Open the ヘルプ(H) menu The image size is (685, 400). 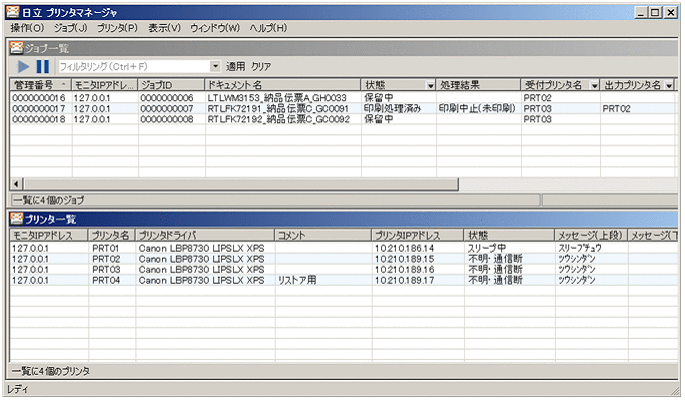tap(268, 28)
